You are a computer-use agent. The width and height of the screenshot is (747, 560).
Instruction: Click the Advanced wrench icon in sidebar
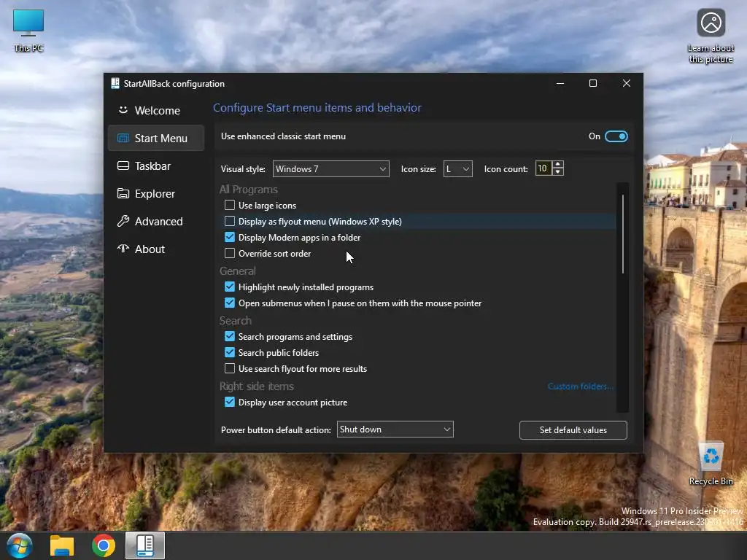point(123,221)
